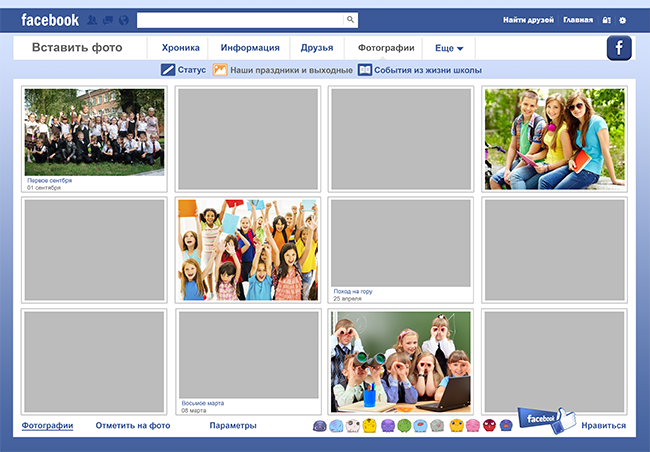The width and height of the screenshot is (650, 452).
Task: Click the globe notifications icon
Action: (x=122, y=20)
